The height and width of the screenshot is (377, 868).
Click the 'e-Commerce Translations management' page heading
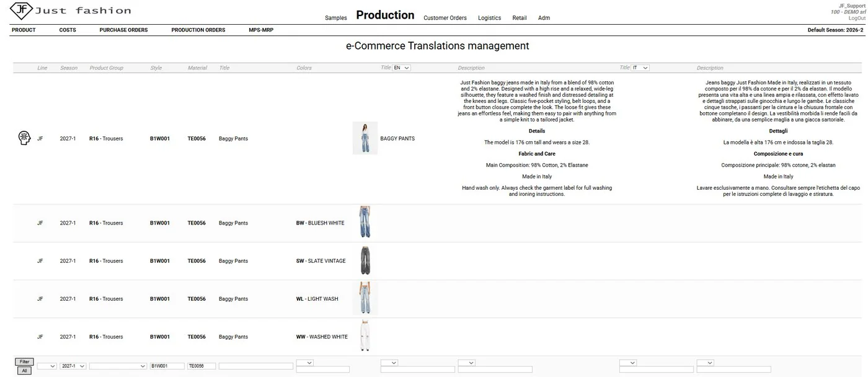(x=437, y=46)
